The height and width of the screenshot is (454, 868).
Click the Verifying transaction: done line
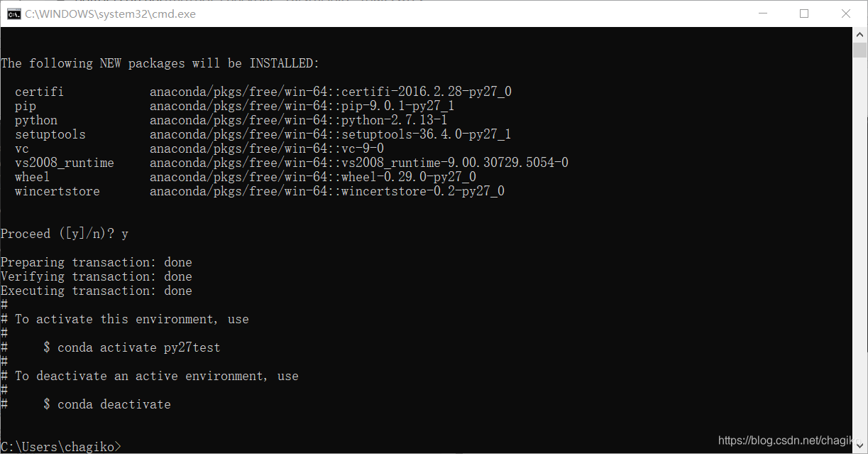tap(97, 276)
